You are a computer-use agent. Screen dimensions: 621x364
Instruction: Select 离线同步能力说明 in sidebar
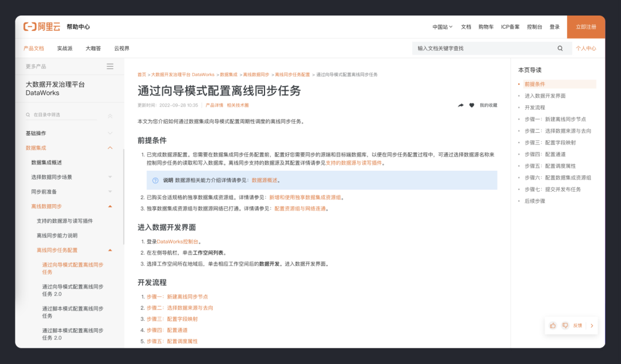[x=57, y=236]
